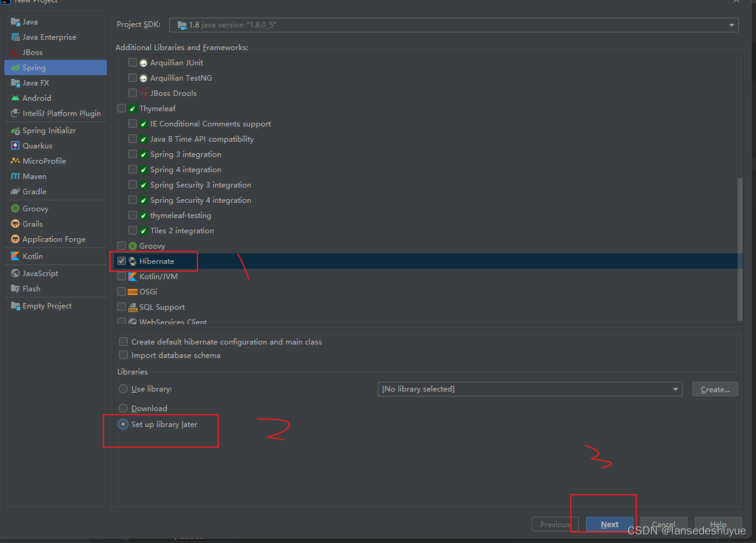Pick the Grails icon
The image size is (756, 543).
pyautogui.click(x=15, y=224)
